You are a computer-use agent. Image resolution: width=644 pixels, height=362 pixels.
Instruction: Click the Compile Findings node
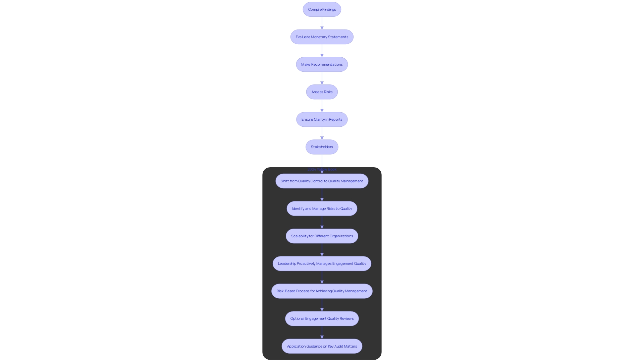[x=322, y=9]
